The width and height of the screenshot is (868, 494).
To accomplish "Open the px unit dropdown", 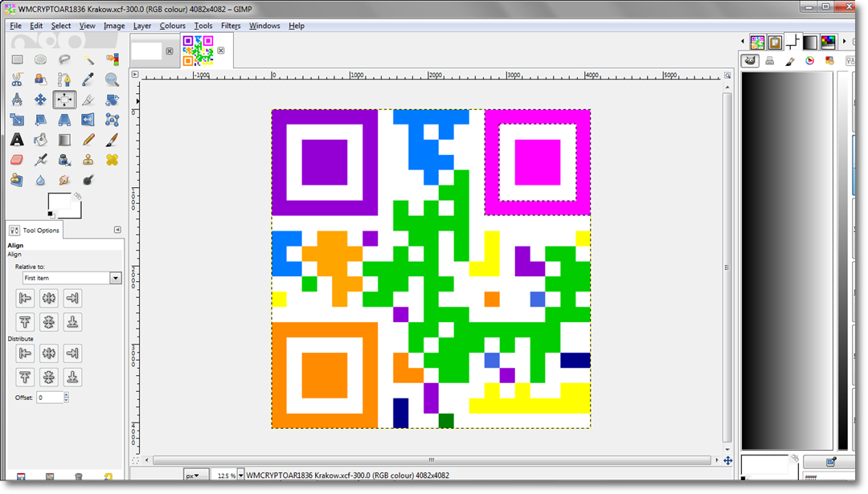I will click(x=196, y=476).
